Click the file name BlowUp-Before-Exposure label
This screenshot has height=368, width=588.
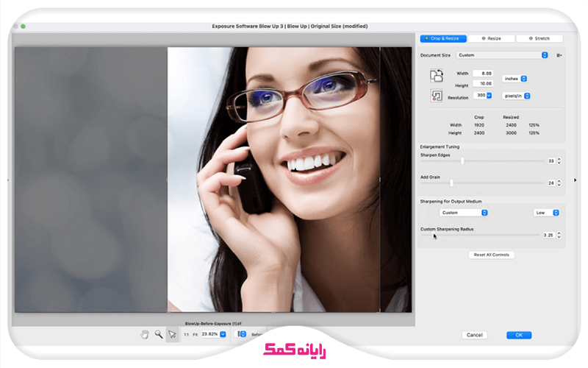coord(213,323)
